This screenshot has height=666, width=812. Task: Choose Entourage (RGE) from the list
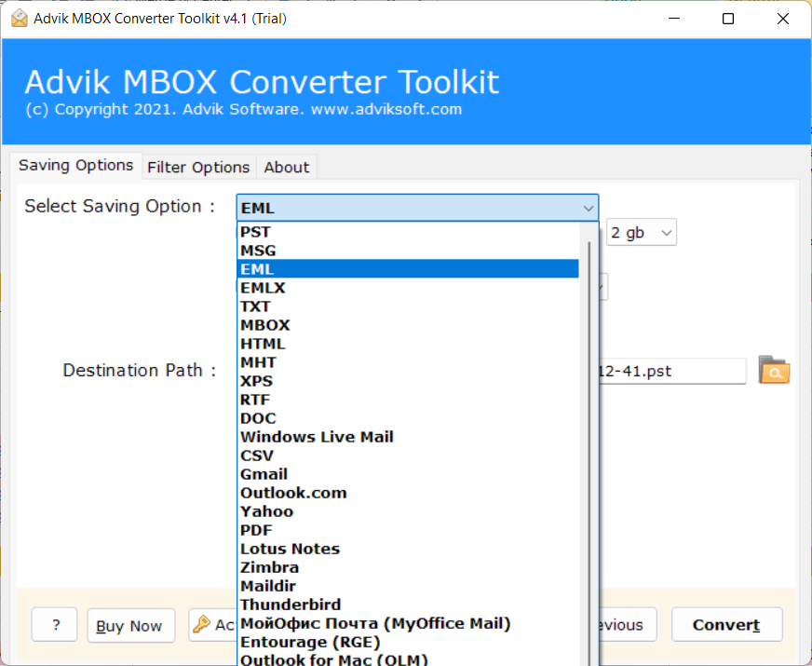click(408, 642)
